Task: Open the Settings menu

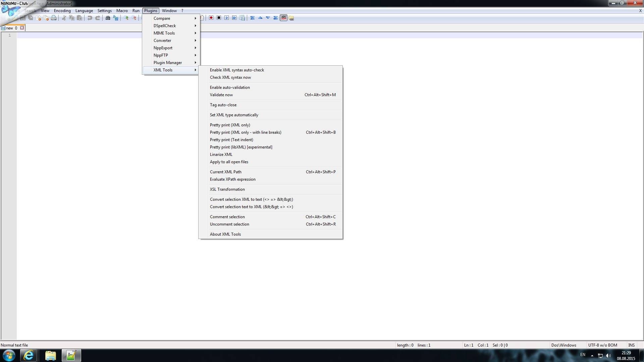Action: [x=105, y=11]
